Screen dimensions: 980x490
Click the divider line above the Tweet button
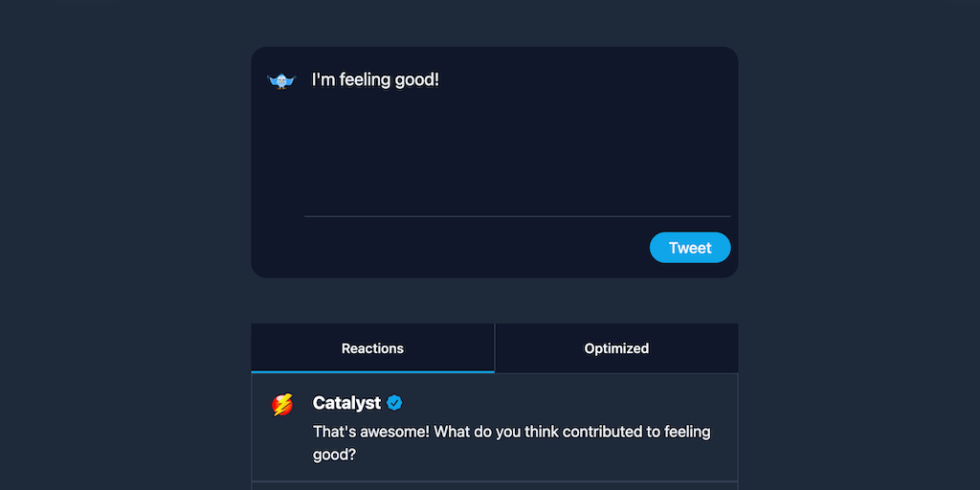[517, 217]
